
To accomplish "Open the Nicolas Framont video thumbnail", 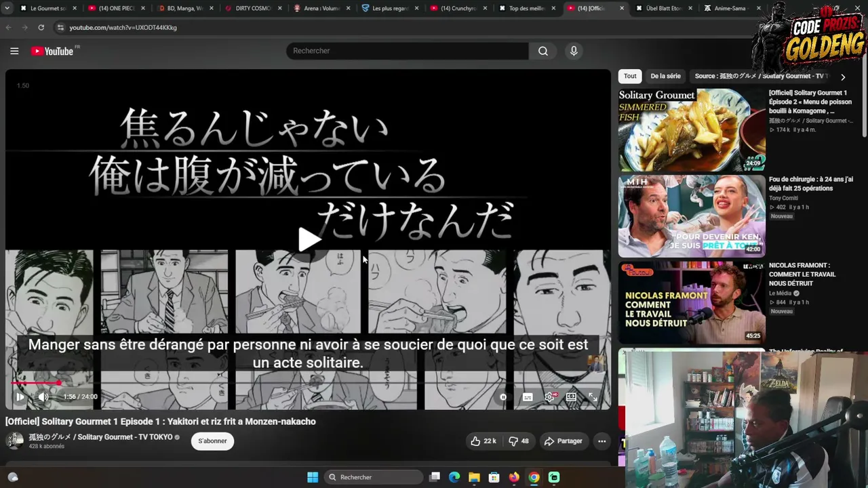I will [692, 302].
